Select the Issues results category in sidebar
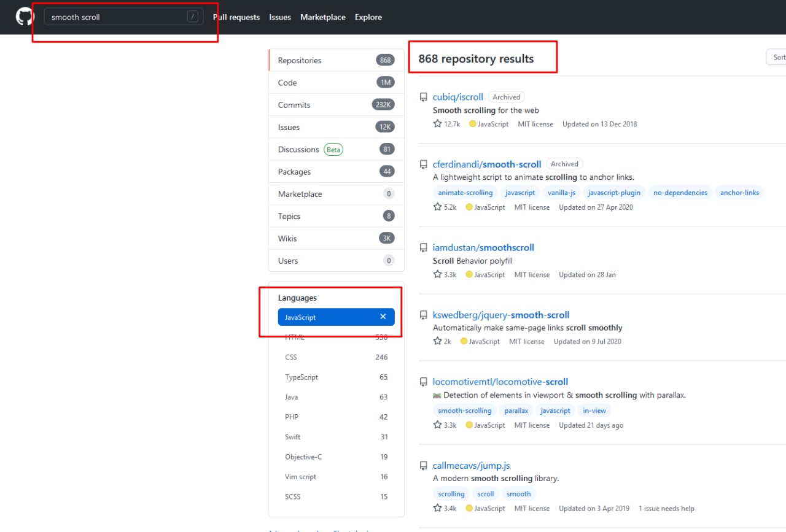Image resolution: width=786 pixels, height=532 pixels. pyautogui.click(x=337, y=127)
